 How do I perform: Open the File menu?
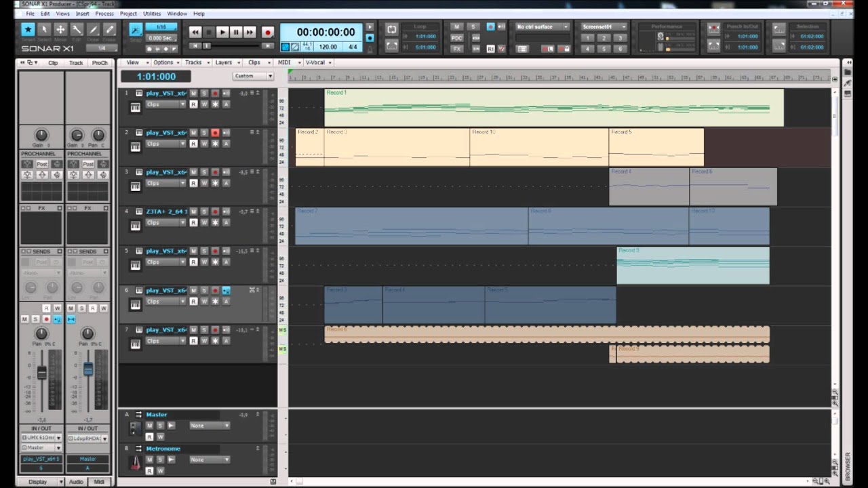[x=30, y=14]
